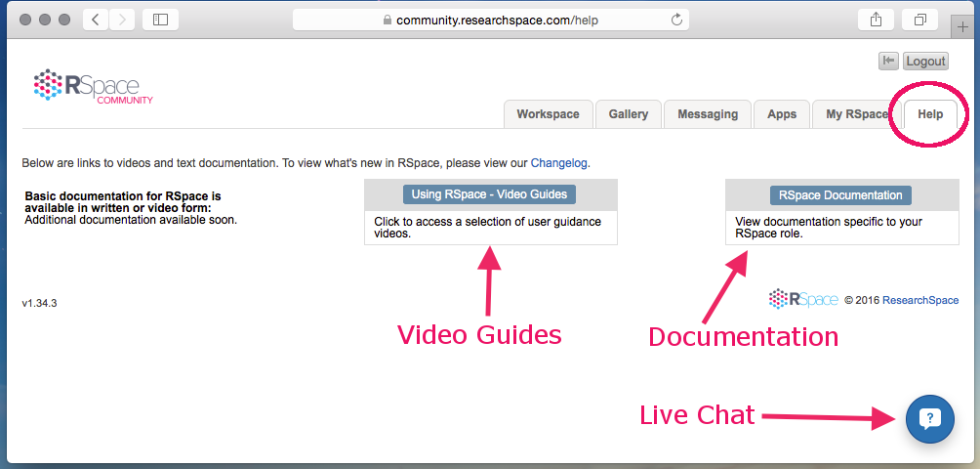Click the RSpace Community logo

click(93, 86)
